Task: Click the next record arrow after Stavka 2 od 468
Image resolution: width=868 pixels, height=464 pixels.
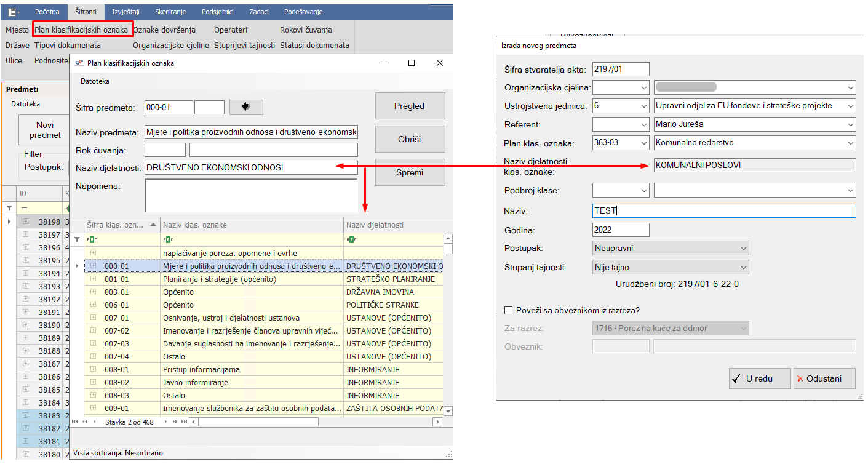Action: click(166, 422)
